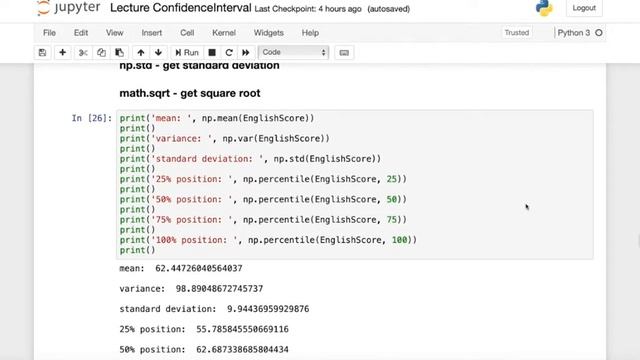This screenshot has width=640, height=360.
Task: Restart kernel and run all cells icon
Action: pyautogui.click(x=246, y=53)
